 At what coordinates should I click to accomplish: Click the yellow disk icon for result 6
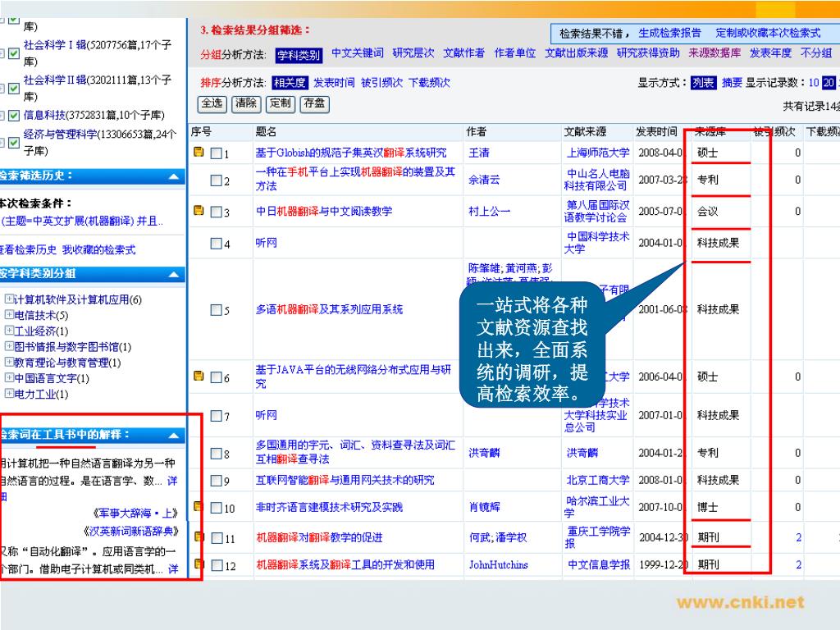(198, 377)
